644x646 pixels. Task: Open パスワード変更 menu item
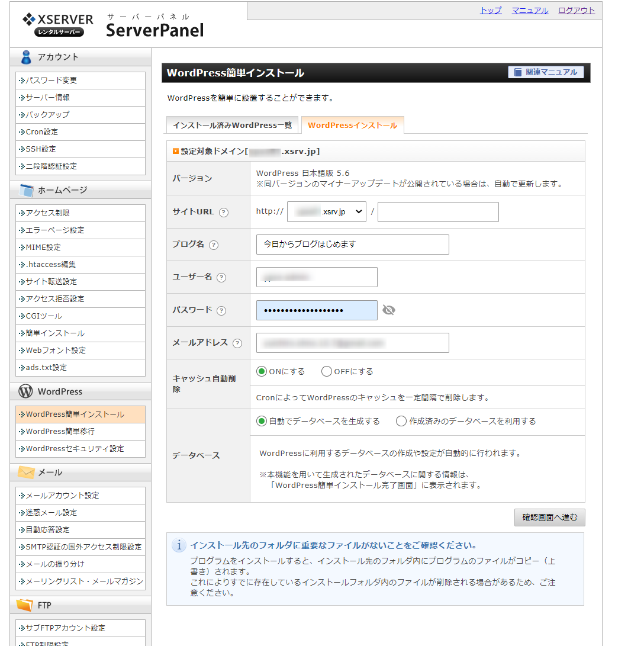[80, 81]
